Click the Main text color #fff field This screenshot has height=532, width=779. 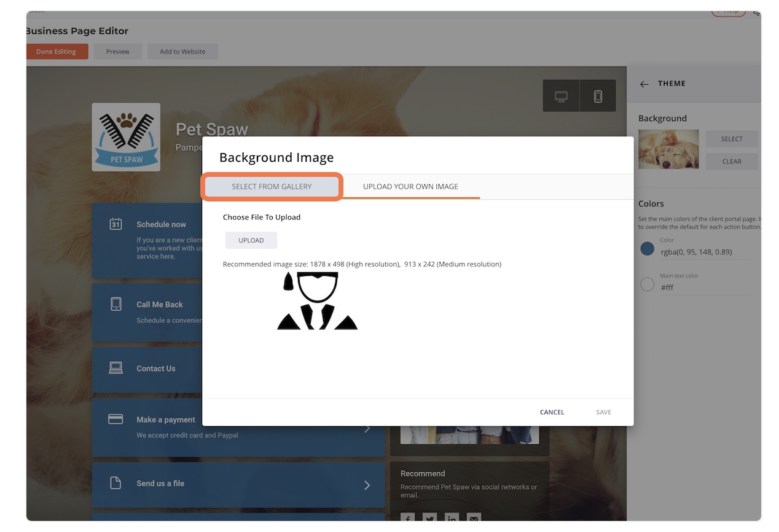[705, 288]
